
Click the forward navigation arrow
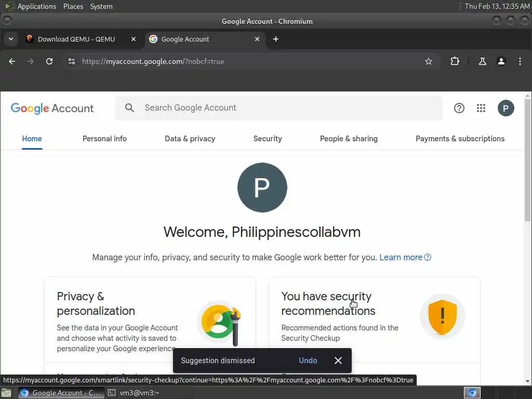(x=31, y=61)
